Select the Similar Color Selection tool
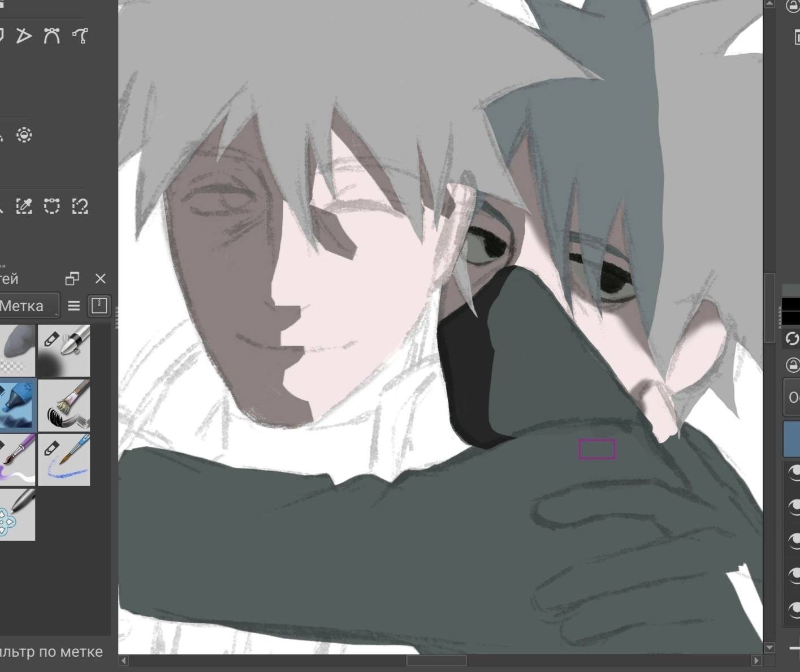The image size is (800, 672). 24,206
